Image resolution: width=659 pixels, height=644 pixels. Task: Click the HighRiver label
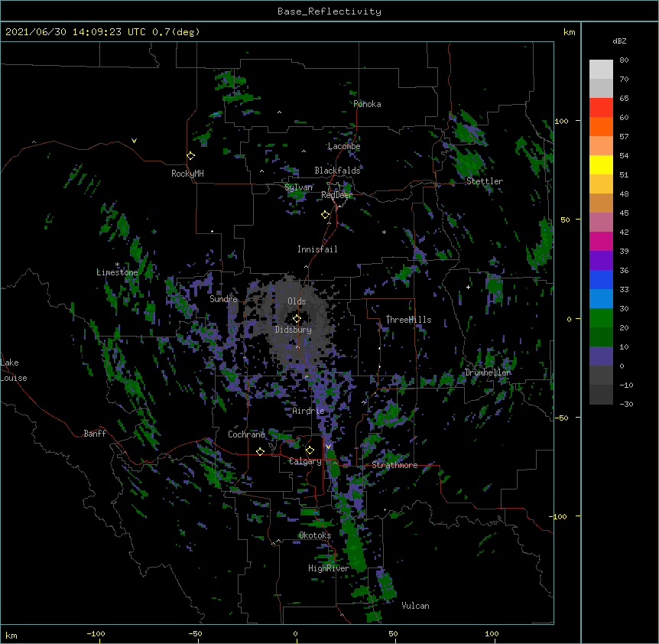click(329, 568)
